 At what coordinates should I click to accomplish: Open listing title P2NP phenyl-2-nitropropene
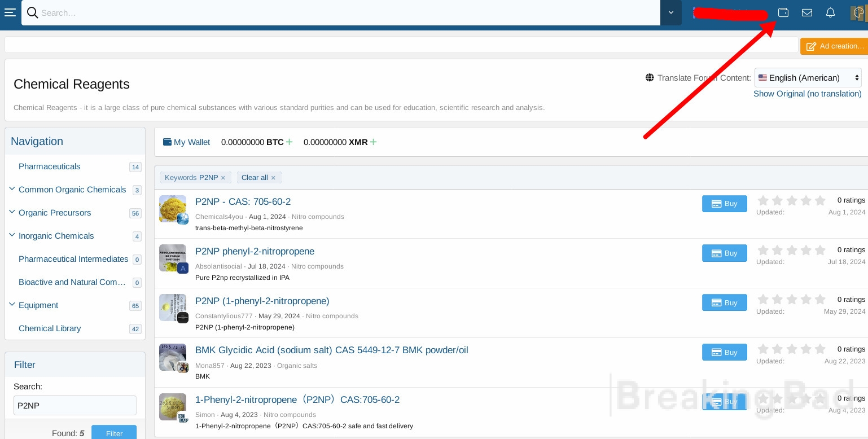[x=255, y=252]
